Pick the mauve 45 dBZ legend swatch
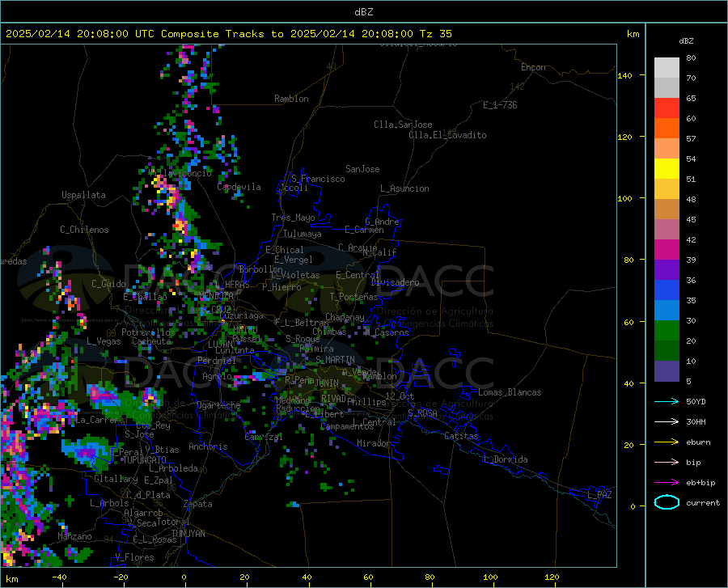Image resolution: width=728 pixels, height=588 pixels. (x=667, y=230)
